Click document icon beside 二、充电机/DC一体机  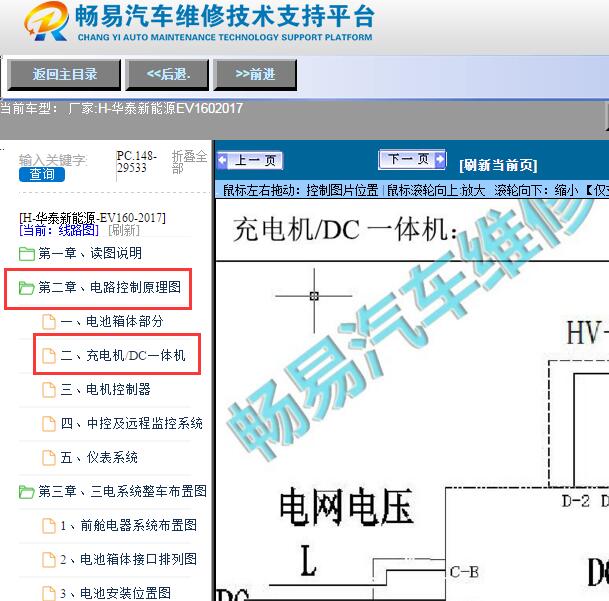click(49, 356)
